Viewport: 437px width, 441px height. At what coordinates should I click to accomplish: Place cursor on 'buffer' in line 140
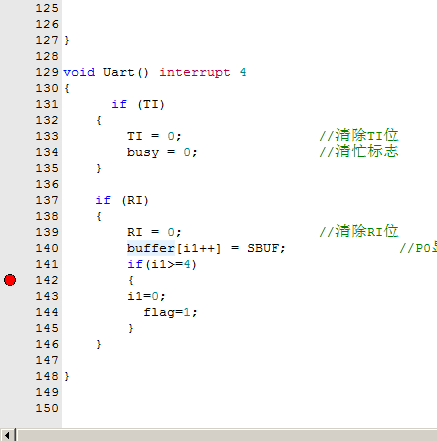[151, 248]
